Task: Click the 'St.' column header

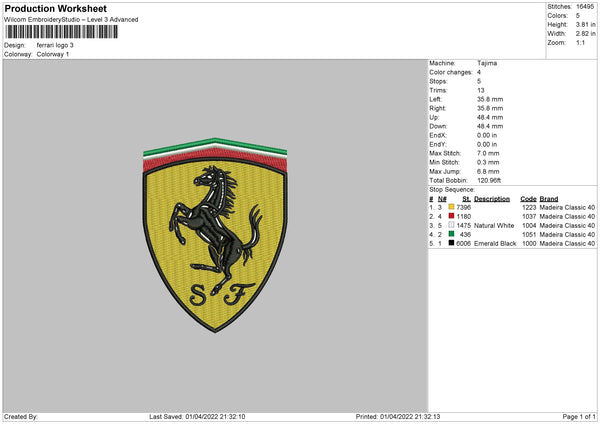Action: pyautogui.click(x=466, y=199)
